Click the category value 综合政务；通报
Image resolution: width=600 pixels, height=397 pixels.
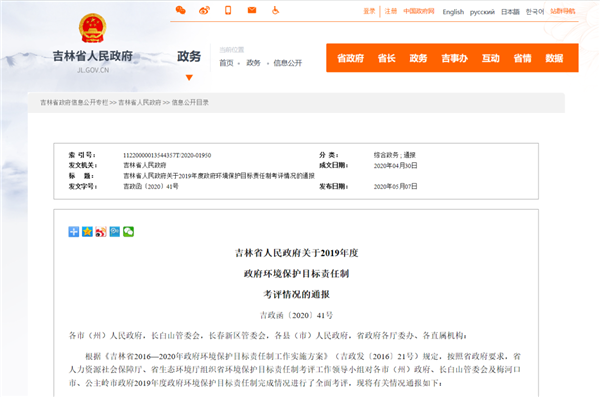(x=395, y=155)
